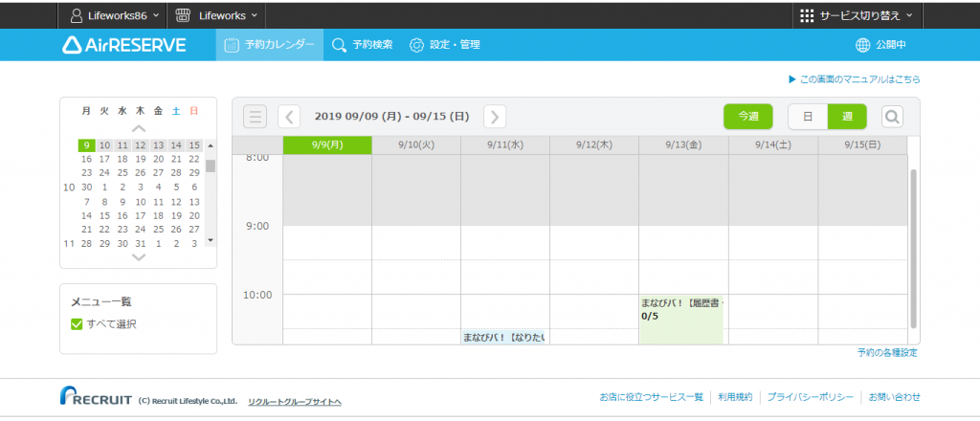The width and height of the screenshot is (980, 421).
Task: Open the 予約検索 tab
Action: click(x=362, y=45)
